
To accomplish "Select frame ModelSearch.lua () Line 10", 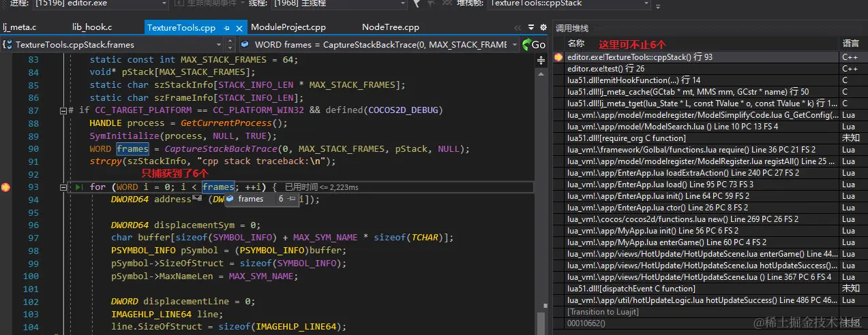I will 710,127.
